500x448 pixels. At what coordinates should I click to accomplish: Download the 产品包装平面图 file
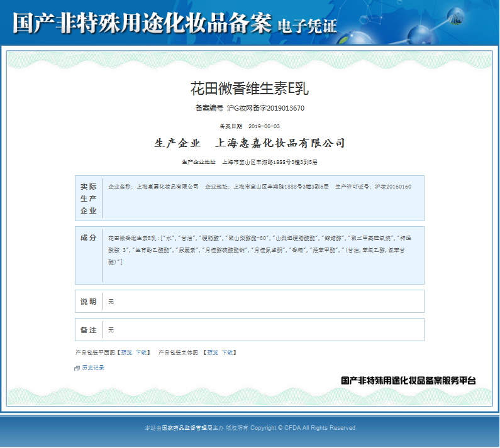coord(141,352)
